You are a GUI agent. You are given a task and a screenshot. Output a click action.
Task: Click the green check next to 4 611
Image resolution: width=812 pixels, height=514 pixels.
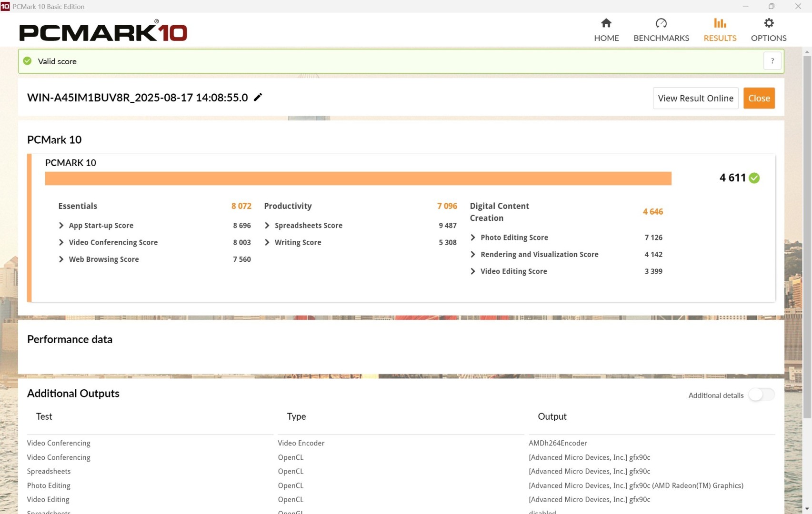coord(754,178)
